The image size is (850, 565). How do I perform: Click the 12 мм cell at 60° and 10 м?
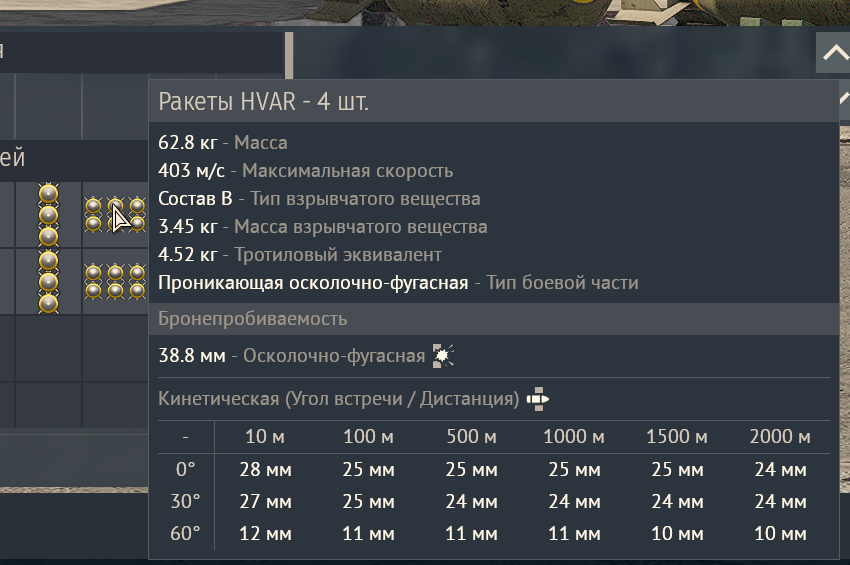click(266, 534)
